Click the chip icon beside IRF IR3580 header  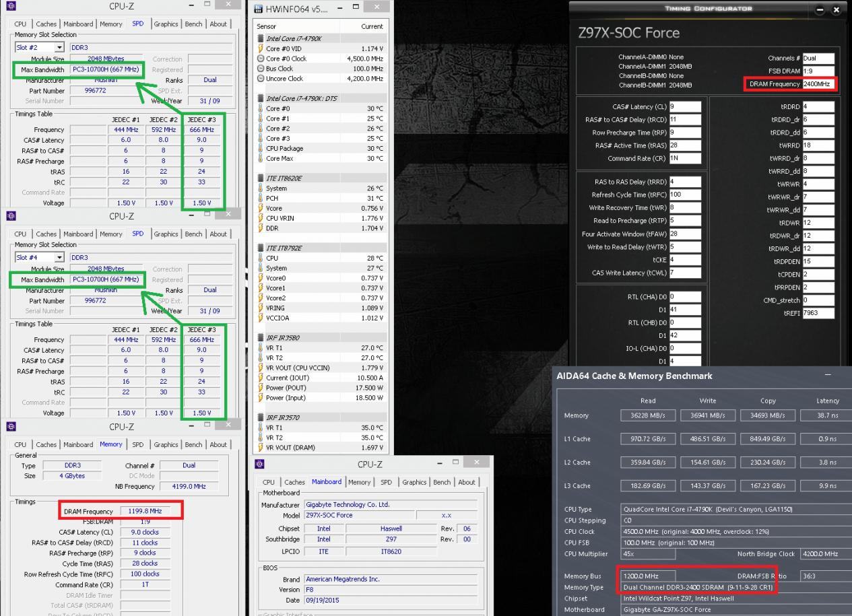coord(261,338)
